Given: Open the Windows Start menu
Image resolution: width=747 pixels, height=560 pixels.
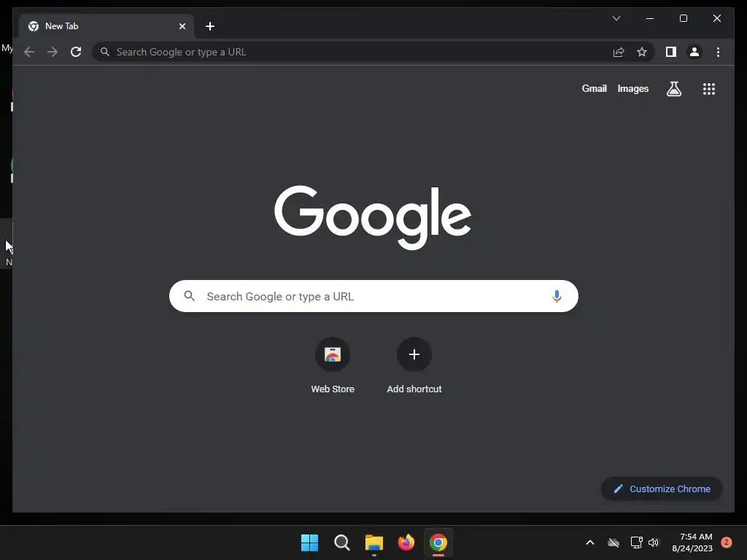Looking at the screenshot, I should (x=309, y=542).
